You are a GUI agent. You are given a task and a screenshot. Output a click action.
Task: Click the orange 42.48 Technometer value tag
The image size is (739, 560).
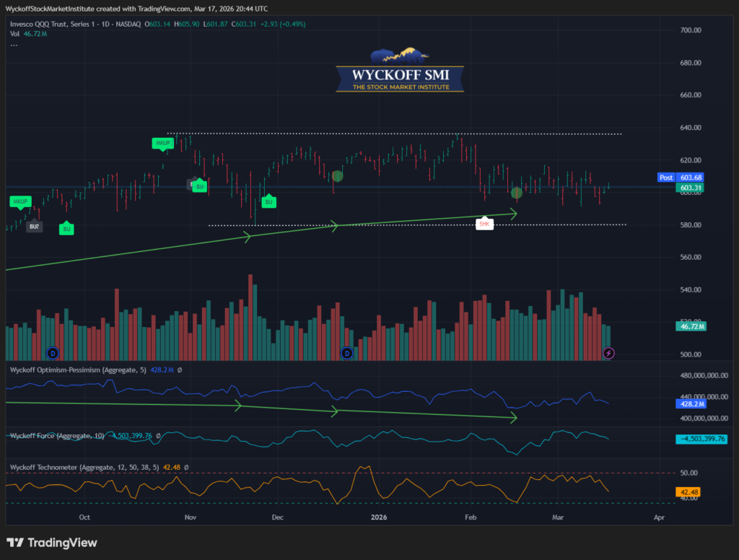click(x=690, y=493)
